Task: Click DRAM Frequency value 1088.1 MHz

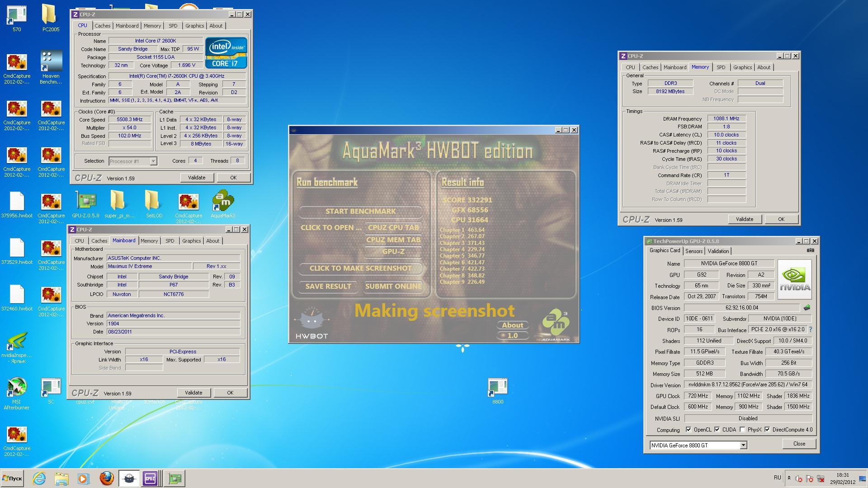Action: 726,118
